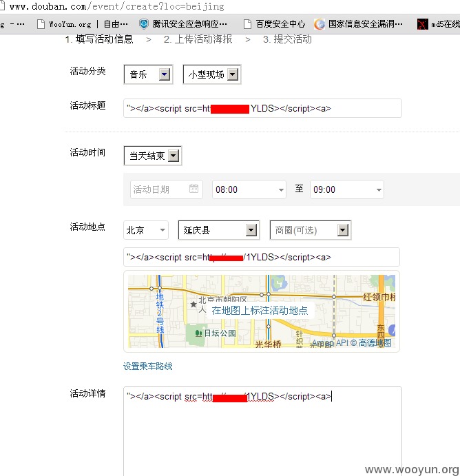The image size is (460, 476).
Task: Open the 小型现场 subcategory dropdown
Action: pyautogui.click(x=212, y=74)
